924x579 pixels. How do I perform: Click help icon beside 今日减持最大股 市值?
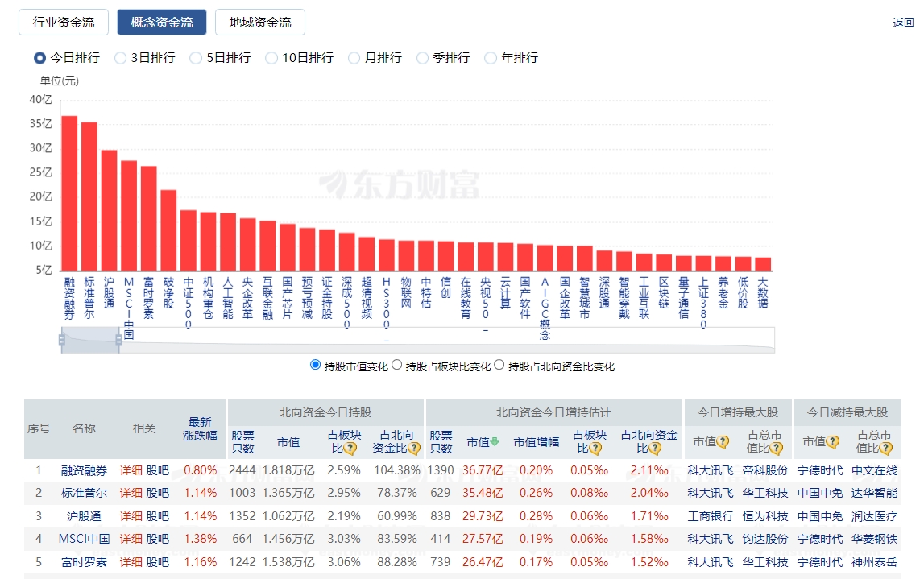pos(832,442)
